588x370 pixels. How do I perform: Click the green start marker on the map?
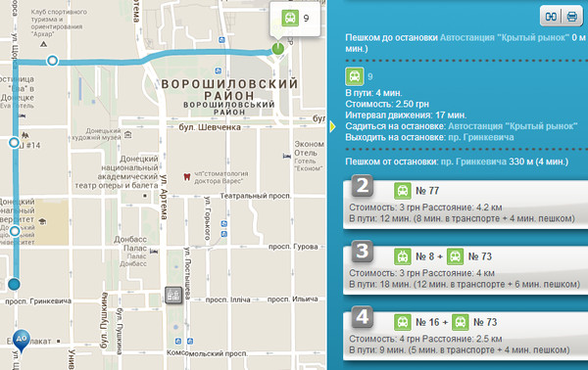coord(278,48)
